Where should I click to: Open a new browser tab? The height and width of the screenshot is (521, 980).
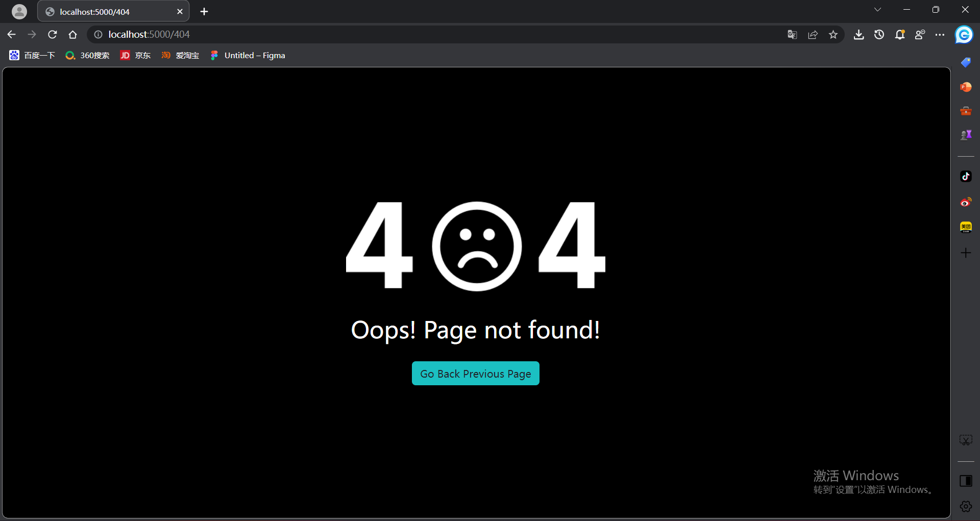pyautogui.click(x=204, y=11)
